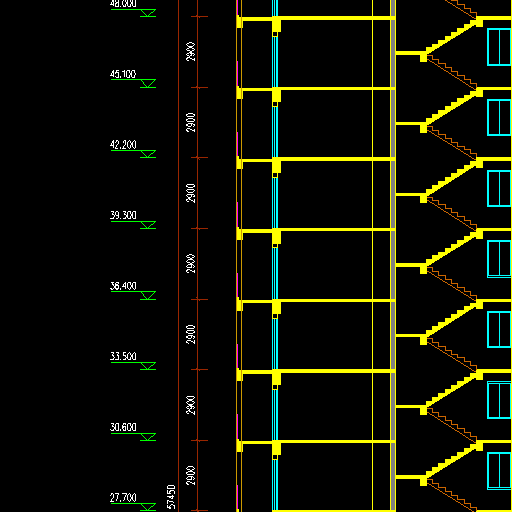Click 2900 dimension text between 36.400 and 33.500

click(x=191, y=334)
